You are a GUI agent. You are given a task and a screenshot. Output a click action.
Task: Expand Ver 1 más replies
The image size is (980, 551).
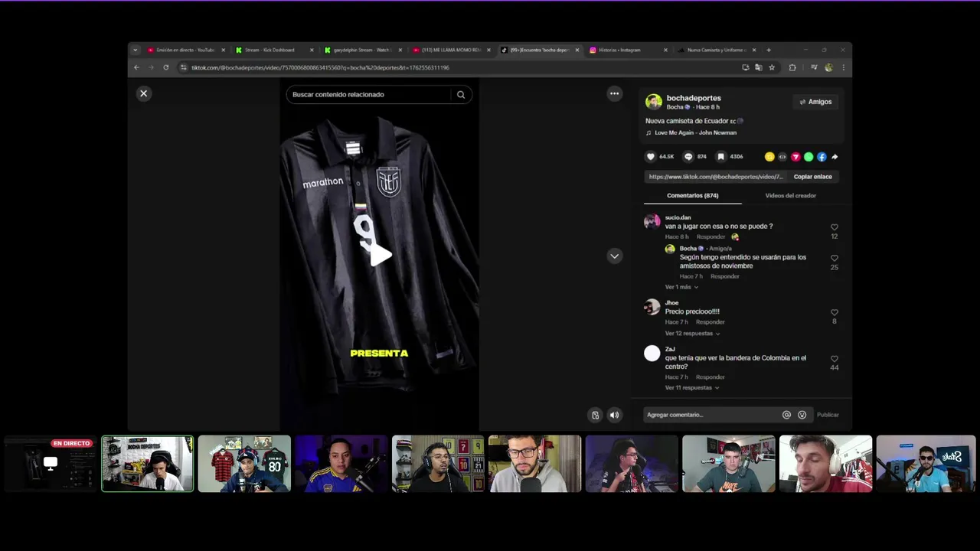(x=681, y=287)
